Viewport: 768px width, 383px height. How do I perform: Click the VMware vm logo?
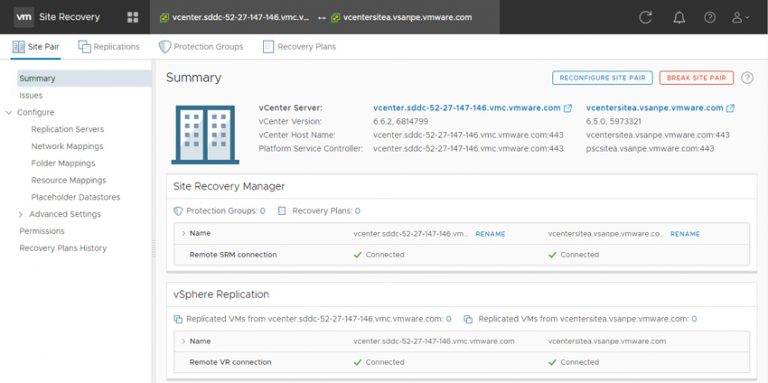(24, 17)
